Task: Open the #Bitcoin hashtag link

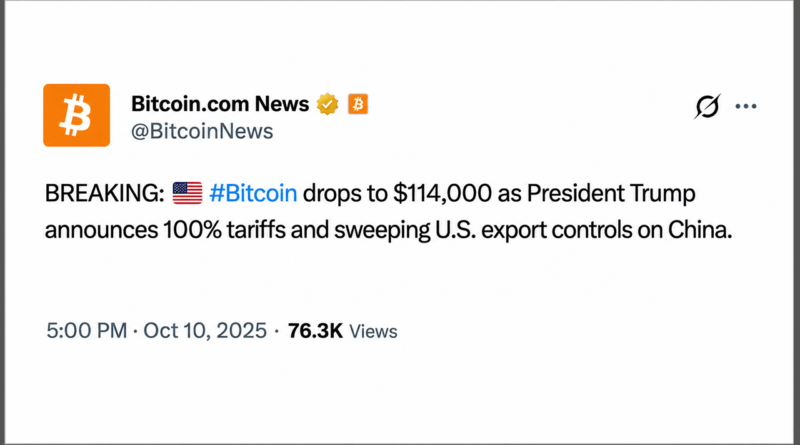Action: (x=253, y=193)
